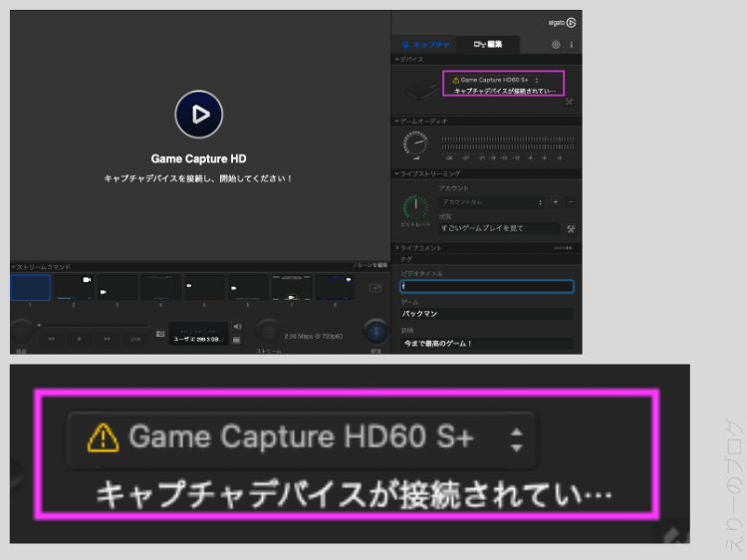Open capture device settings via the wrench icon
Image resolution: width=747 pixels, height=560 pixels.
point(570,101)
